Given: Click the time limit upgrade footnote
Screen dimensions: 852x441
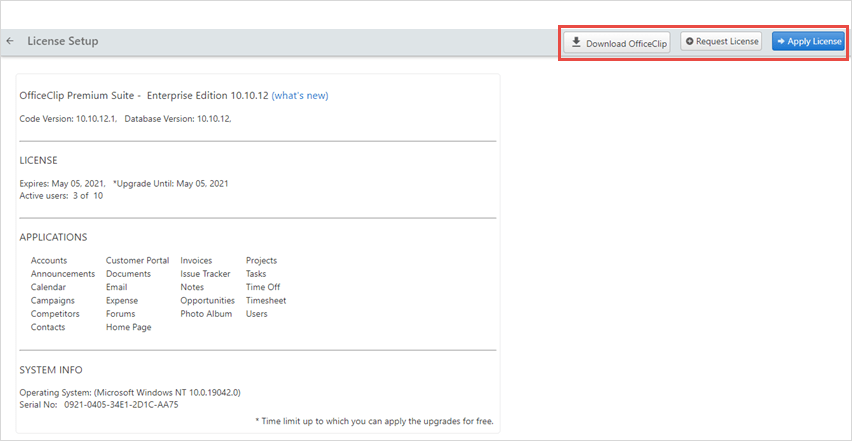Looking at the screenshot, I should coord(374,421).
